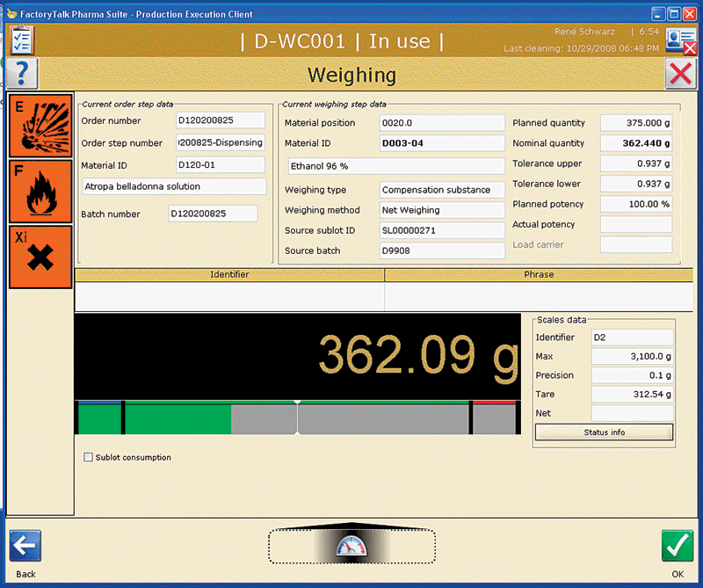The image size is (703, 588).
Task: Confirm with the green OK checkmark
Action: (x=678, y=546)
